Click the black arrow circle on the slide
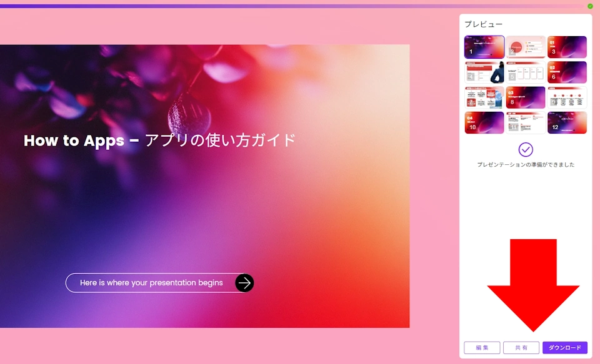The image size is (600, 364). click(x=244, y=283)
